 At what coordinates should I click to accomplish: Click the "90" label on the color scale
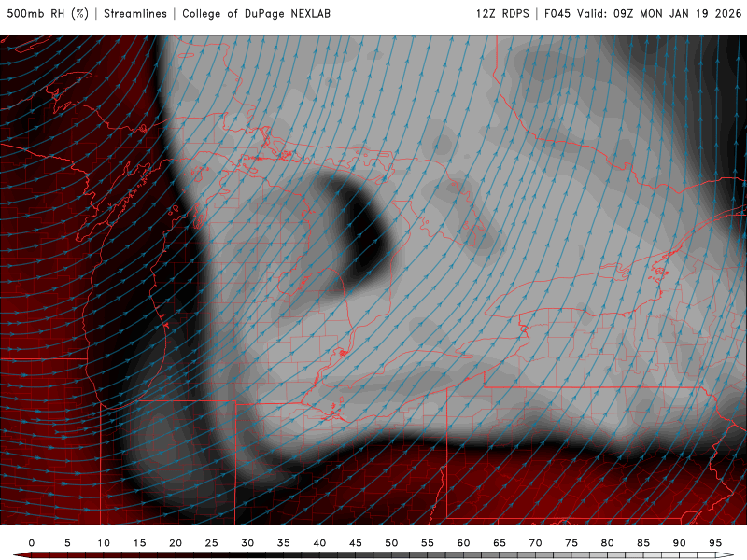pyautogui.click(x=679, y=543)
